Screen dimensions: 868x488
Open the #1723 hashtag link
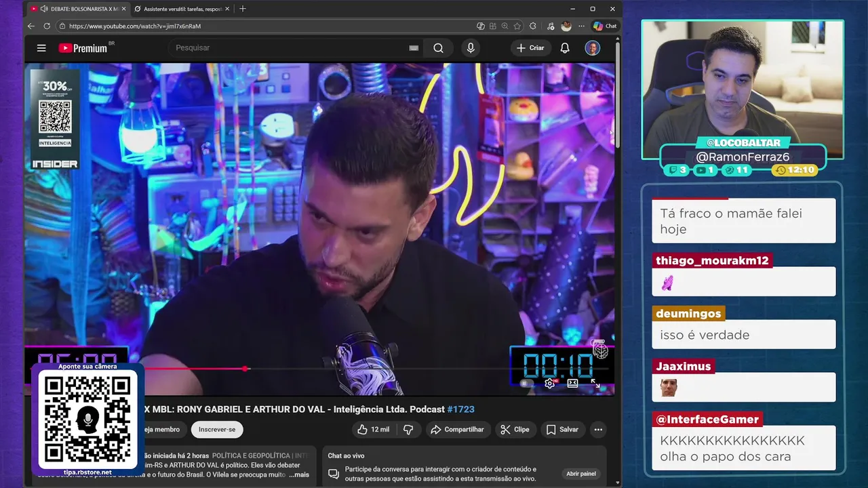point(461,409)
